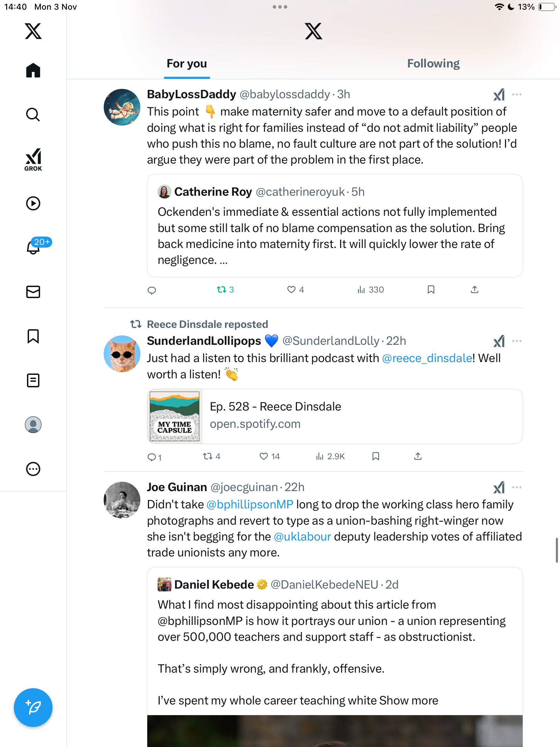Open direct messages envelope icon
560x747 pixels.
(33, 292)
